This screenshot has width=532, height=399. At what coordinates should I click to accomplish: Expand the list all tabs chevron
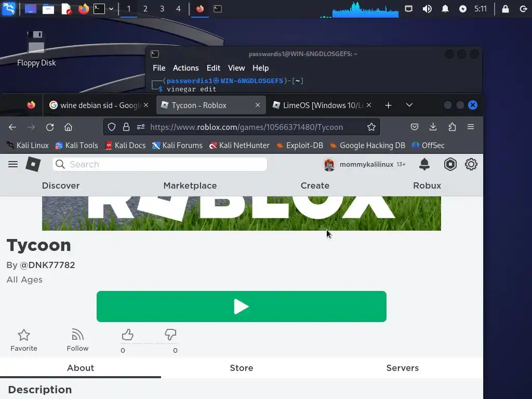409,105
